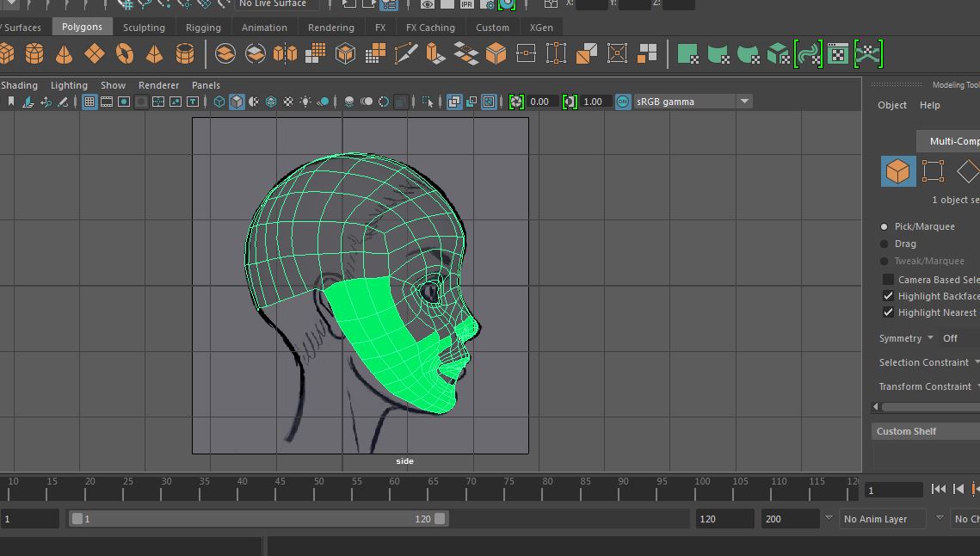Screen dimensions: 980x556
Task: Enable Camera Based Selection checkbox
Action: [888, 280]
